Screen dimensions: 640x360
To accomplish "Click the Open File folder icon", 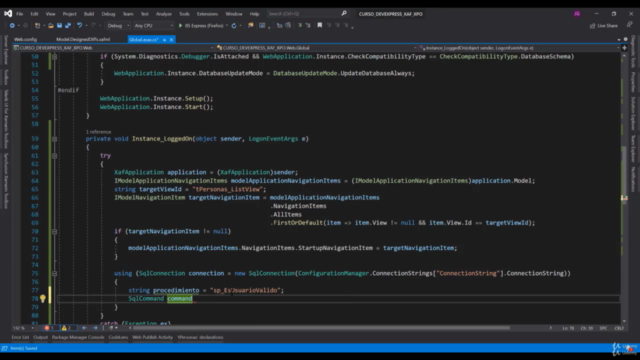I will point(51,25).
